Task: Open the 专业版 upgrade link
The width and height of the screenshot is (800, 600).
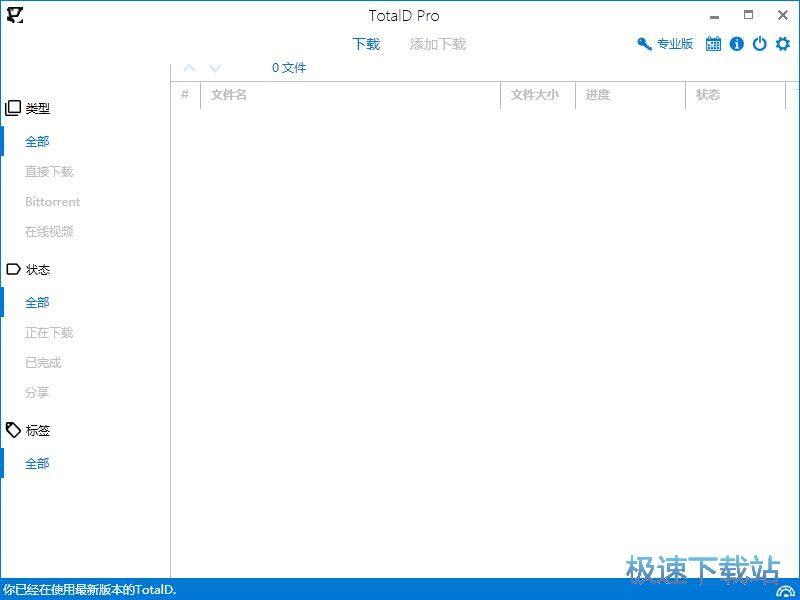Action: click(x=674, y=44)
